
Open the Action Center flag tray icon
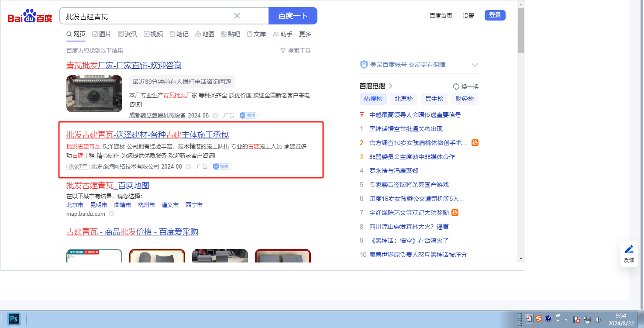pos(577,319)
